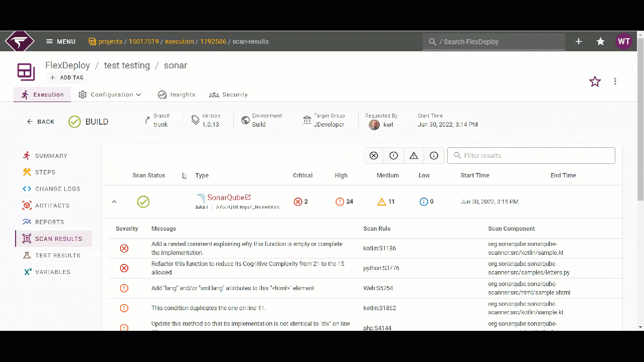Focus the Search FlexDeploy field
The height and width of the screenshot is (362, 644).
pos(494,42)
